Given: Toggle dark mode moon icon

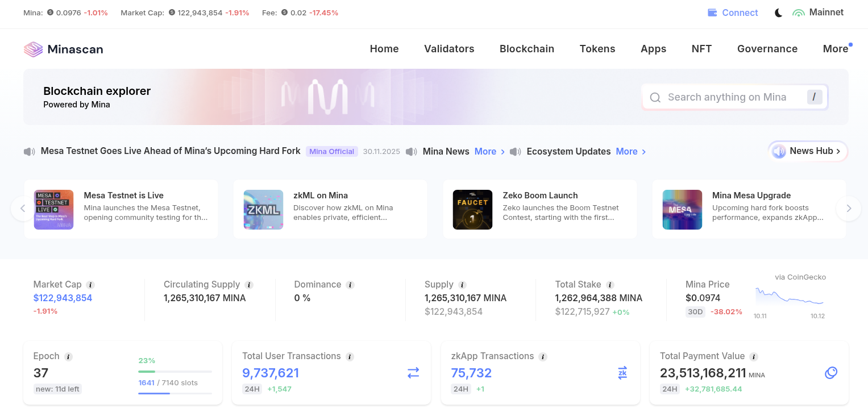Looking at the screenshot, I should (x=778, y=13).
